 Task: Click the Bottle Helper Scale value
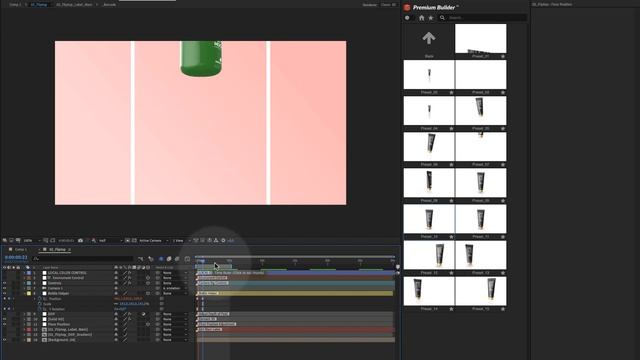click(134, 304)
